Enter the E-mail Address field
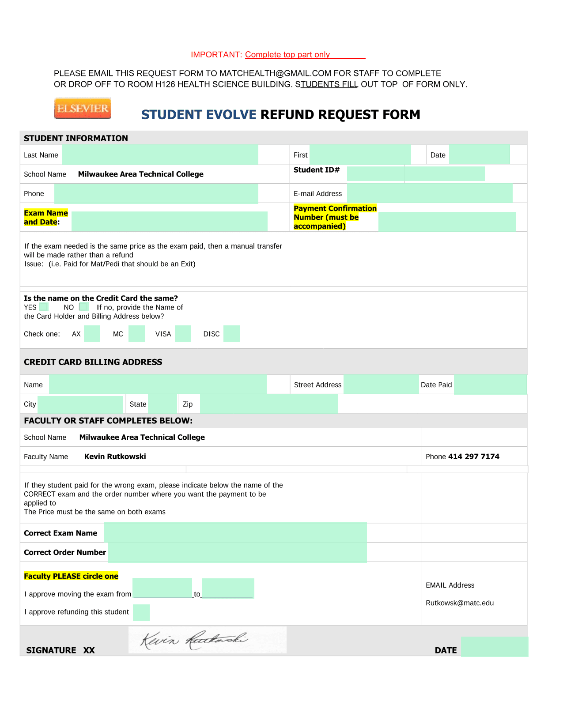The width and height of the screenshot is (563, 728). coord(429,193)
